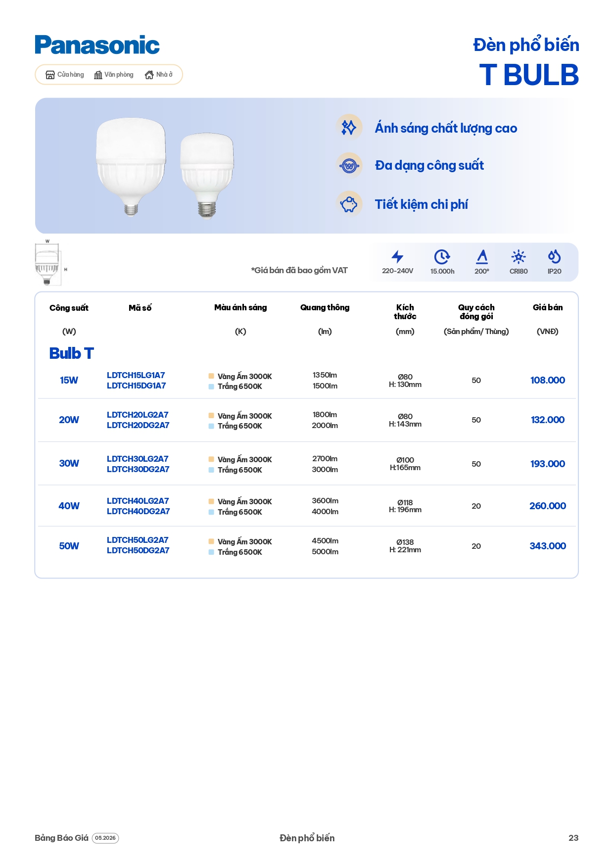Click the 343.000 price value
Image resolution: width=614 pixels, height=868 pixels.
click(x=548, y=546)
